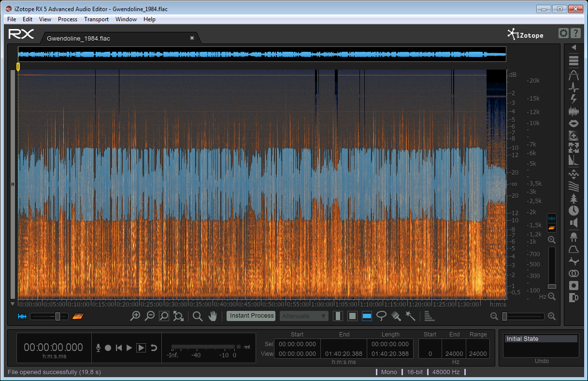This screenshot has width=588, height=381.
Task: Rewind to start of file
Action: tap(118, 348)
